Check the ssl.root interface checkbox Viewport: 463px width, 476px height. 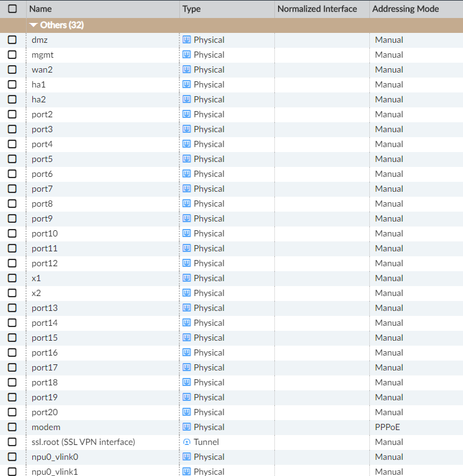[12, 442]
